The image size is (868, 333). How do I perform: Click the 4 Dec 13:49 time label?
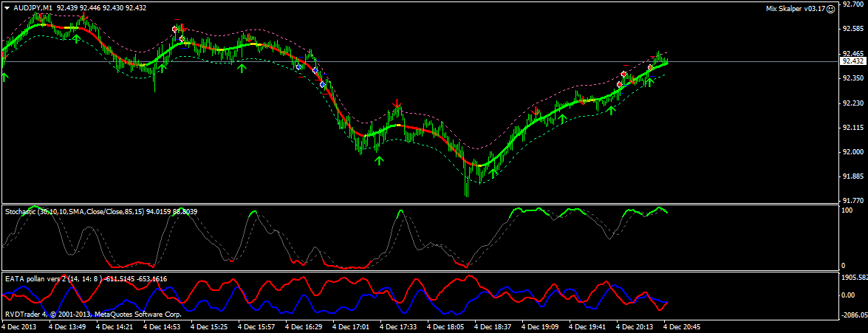pos(67,328)
